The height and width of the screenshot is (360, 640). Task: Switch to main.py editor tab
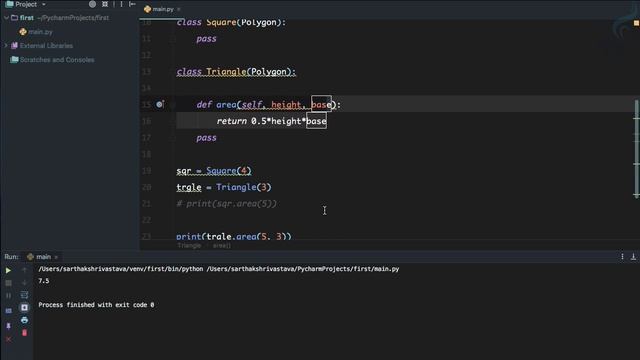point(163,9)
